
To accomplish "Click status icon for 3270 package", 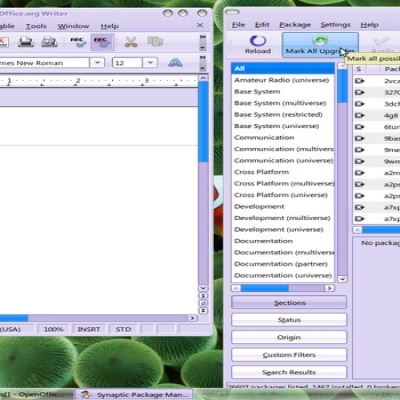I will click(359, 92).
